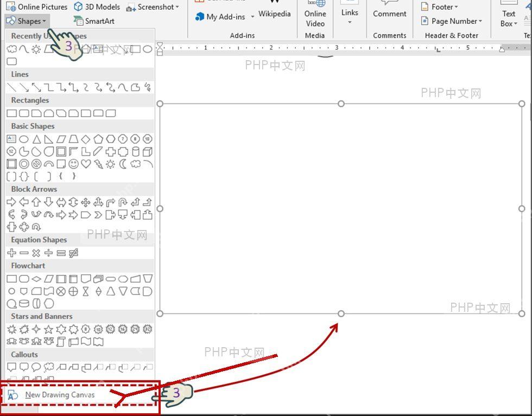Open the Wikipedia add-in
The height and width of the screenshot is (416, 532).
click(275, 11)
